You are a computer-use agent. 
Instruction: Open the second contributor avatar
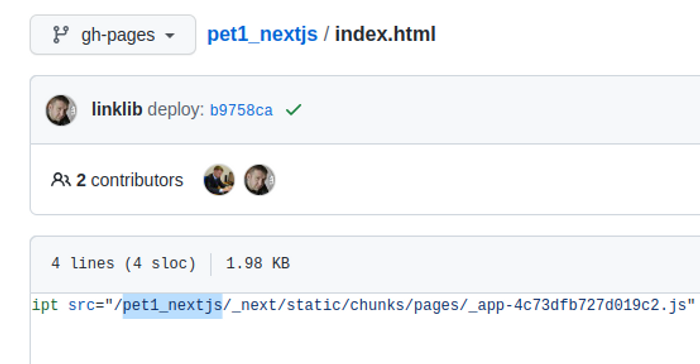tap(259, 180)
